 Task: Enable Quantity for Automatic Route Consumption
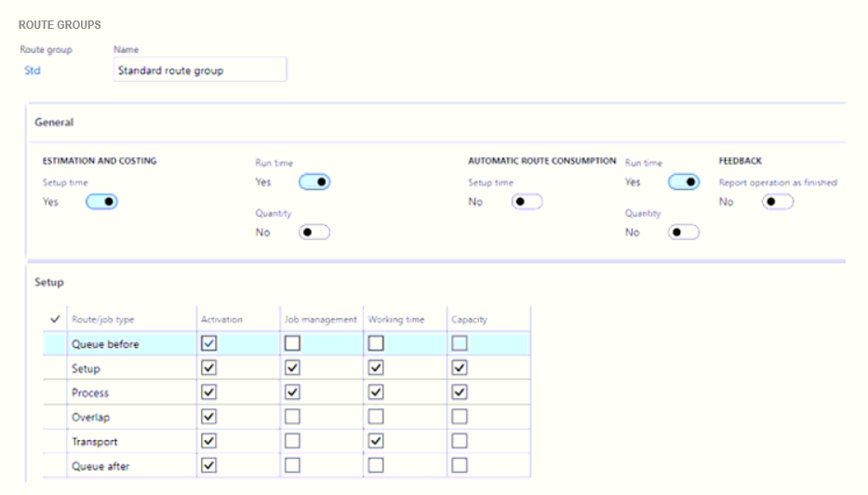684,233
